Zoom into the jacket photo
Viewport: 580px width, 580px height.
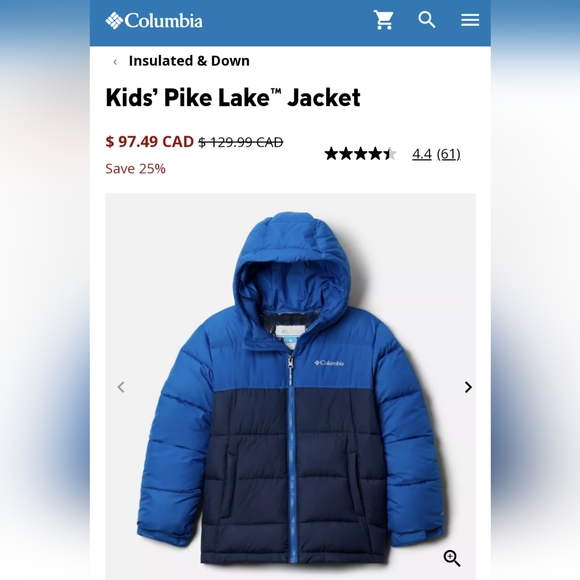pyautogui.click(x=452, y=558)
